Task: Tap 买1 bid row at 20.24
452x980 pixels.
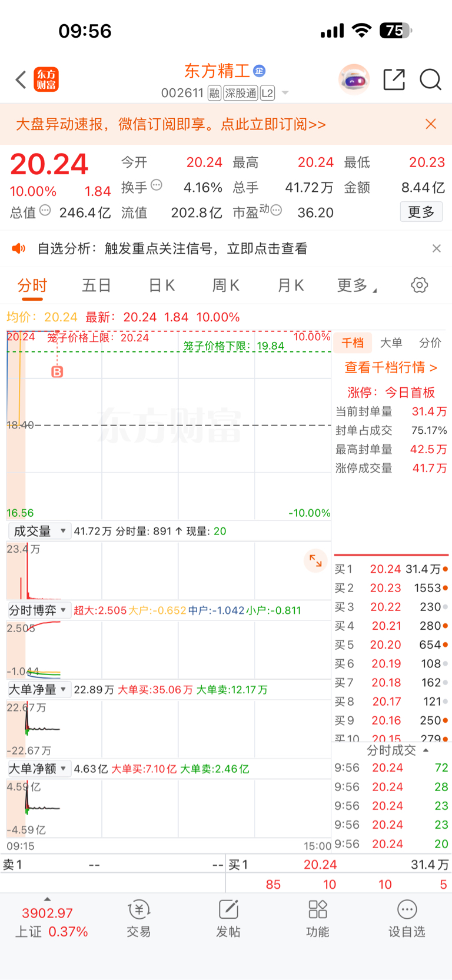Action: point(391,569)
